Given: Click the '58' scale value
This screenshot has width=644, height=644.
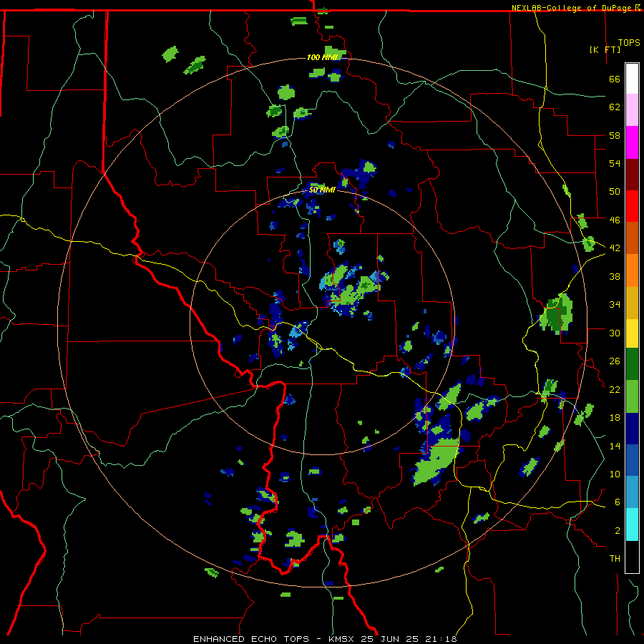Looking at the screenshot, I should (x=615, y=135).
